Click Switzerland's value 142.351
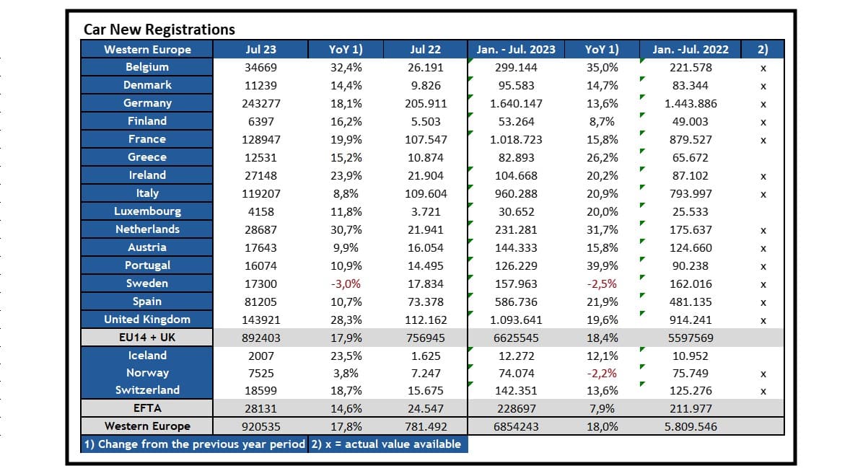 tap(516, 391)
